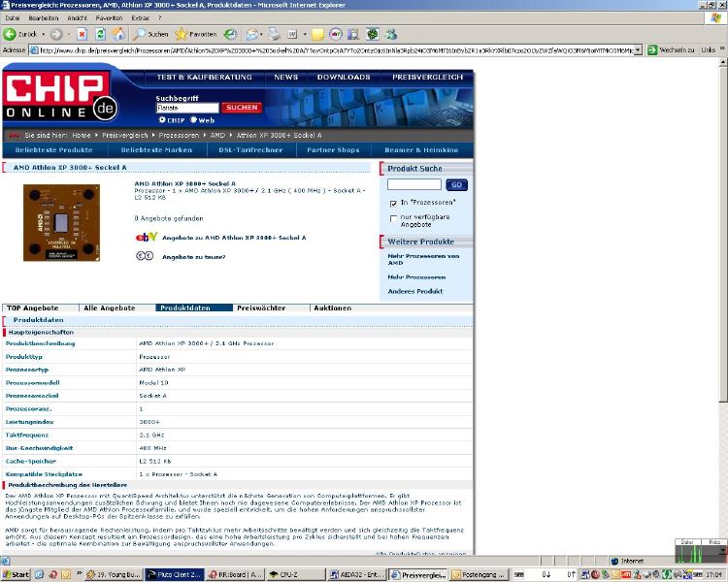Switch to Auktionen tab
Image resolution: width=728 pixels, height=582 pixels.
332,307
